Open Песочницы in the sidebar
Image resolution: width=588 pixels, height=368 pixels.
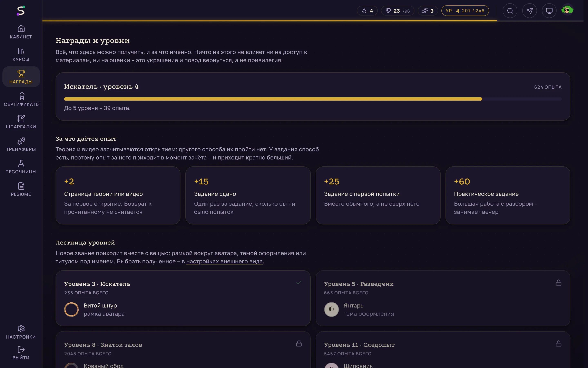point(21,167)
